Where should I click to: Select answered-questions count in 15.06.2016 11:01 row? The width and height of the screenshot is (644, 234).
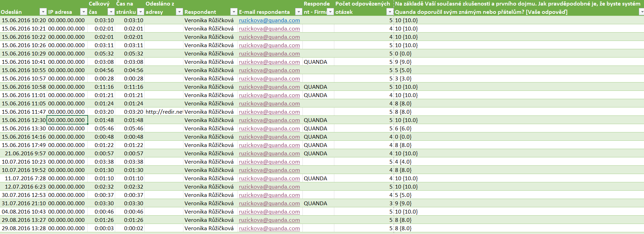point(364,95)
